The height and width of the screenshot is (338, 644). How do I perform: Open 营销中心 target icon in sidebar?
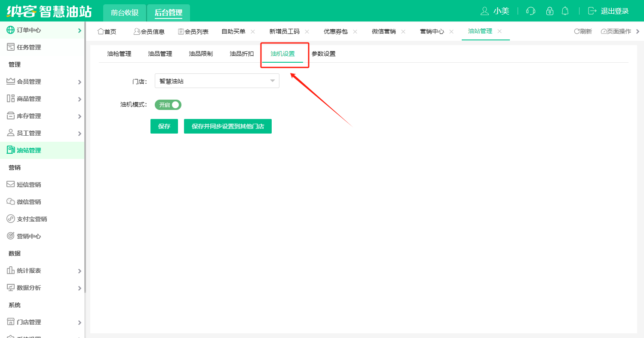pos(11,236)
